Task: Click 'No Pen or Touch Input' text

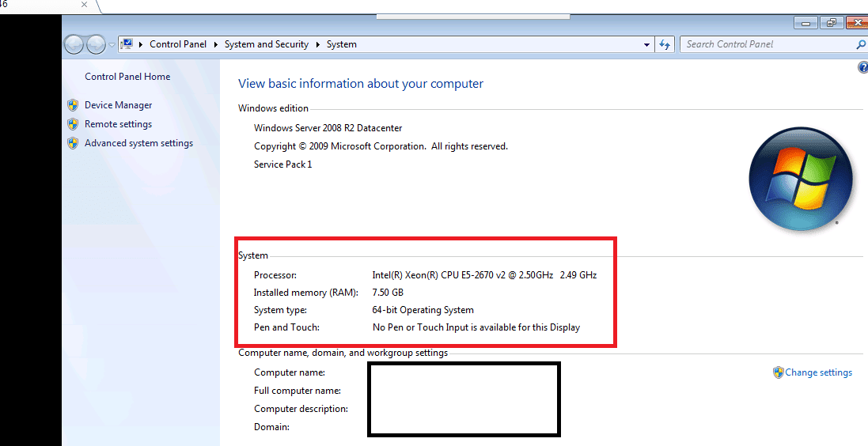Action: [421, 327]
